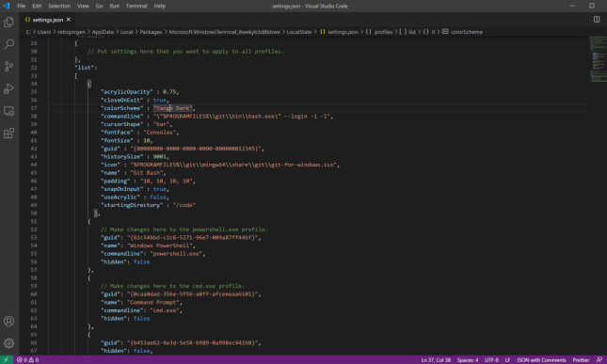
Task: Click the "cursorShape" key
Action: click(x=122, y=124)
